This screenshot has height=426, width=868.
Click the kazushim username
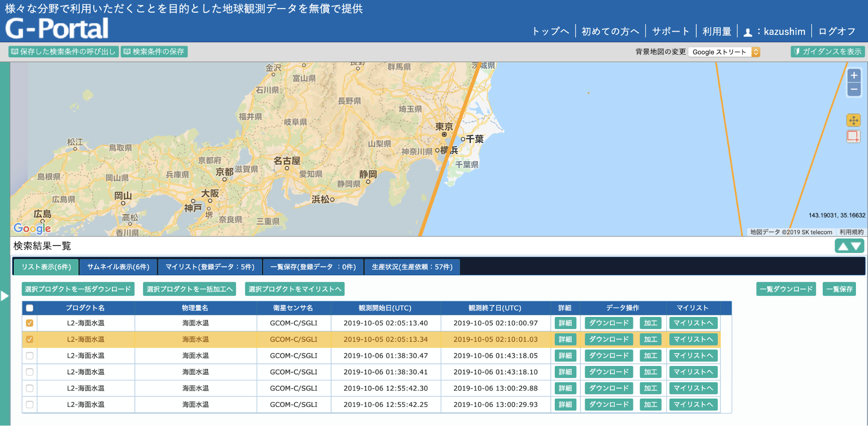pyautogui.click(x=784, y=31)
